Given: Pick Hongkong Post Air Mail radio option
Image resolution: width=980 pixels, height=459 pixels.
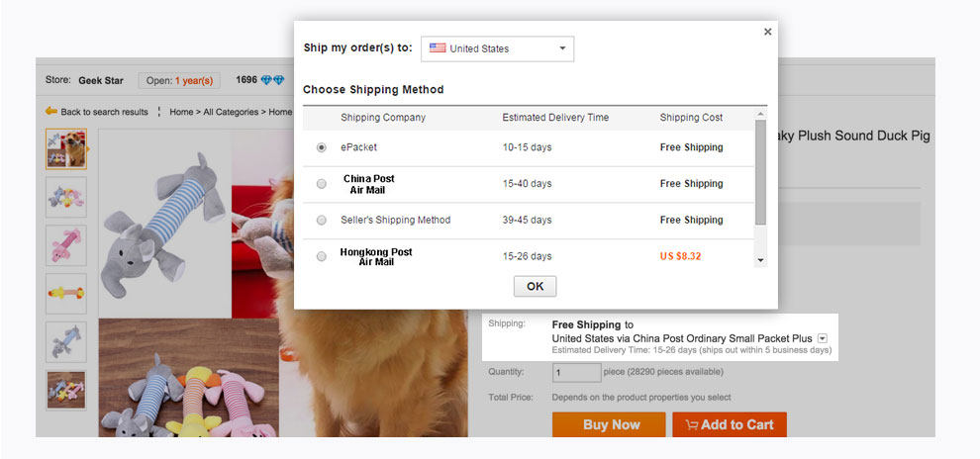Looking at the screenshot, I should click(x=322, y=256).
